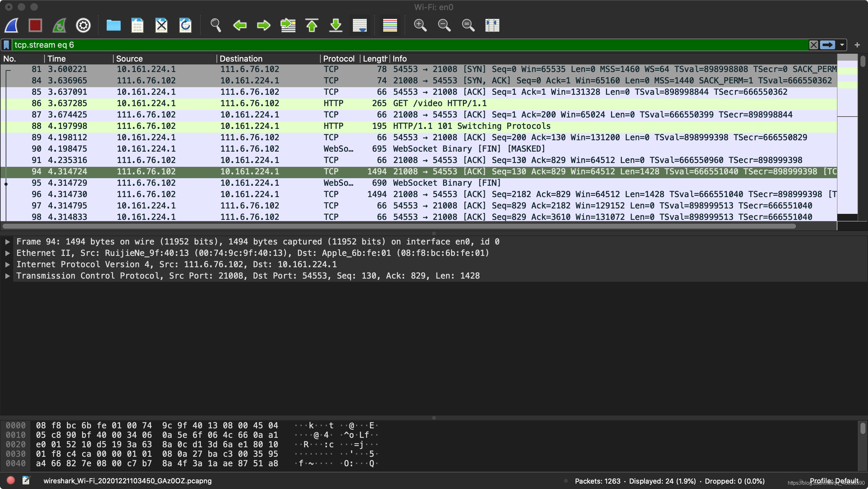Open capture options gear
868x489 pixels.
pyautogui.click(x=83, y=25)
